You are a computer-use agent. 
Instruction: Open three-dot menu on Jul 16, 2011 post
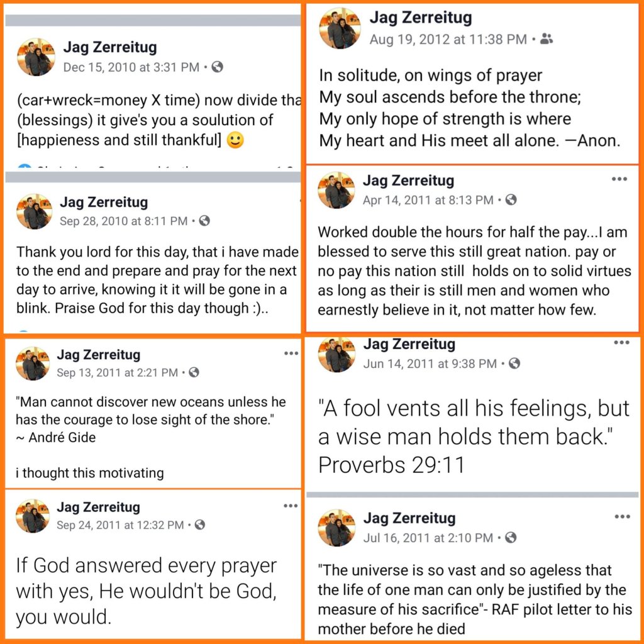(x=621, y=517)
